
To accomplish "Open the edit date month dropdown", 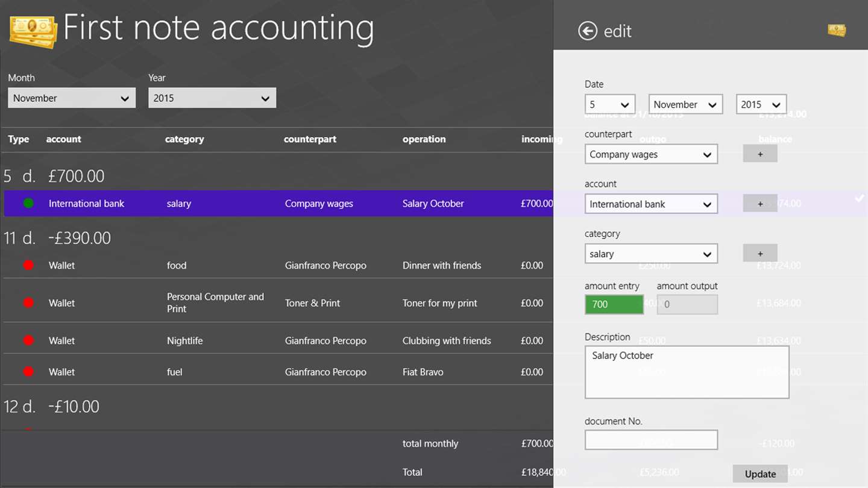I will (685, 104).
